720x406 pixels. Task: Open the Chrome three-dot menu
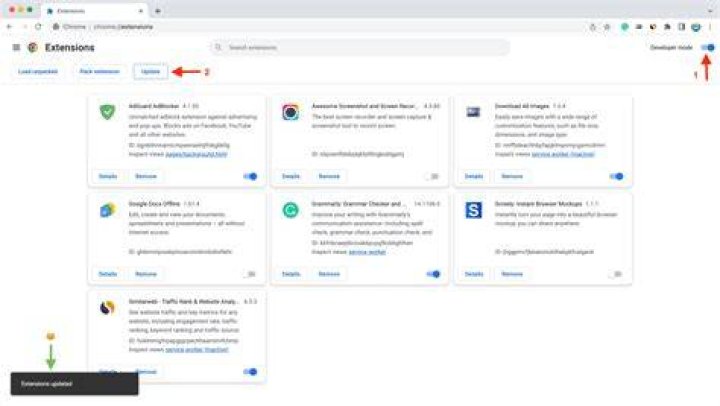pos(710,27)
